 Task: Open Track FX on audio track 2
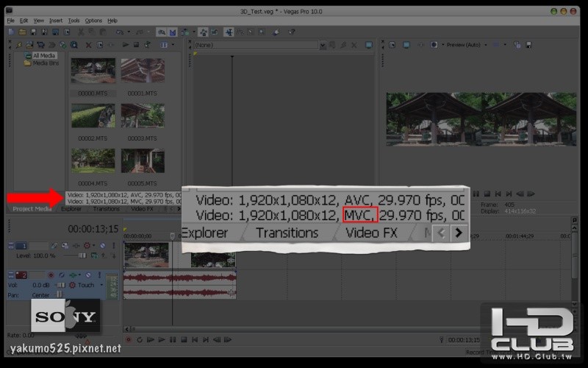pos(72,275)
